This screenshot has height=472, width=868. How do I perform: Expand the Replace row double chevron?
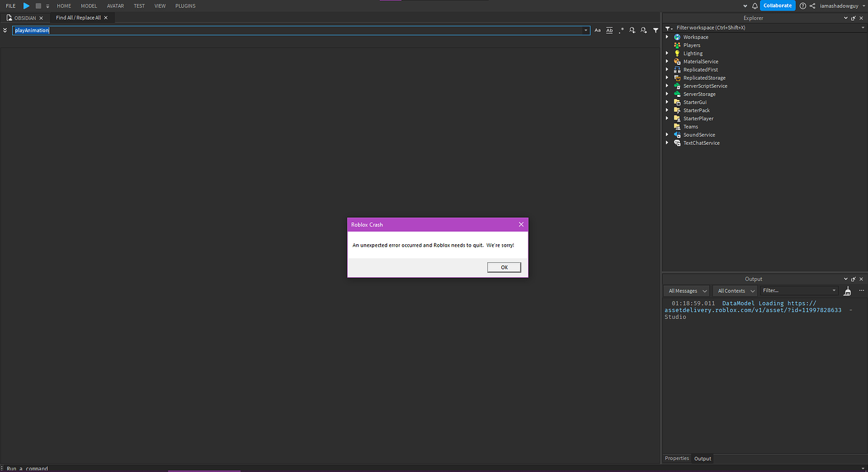[5, 30]
